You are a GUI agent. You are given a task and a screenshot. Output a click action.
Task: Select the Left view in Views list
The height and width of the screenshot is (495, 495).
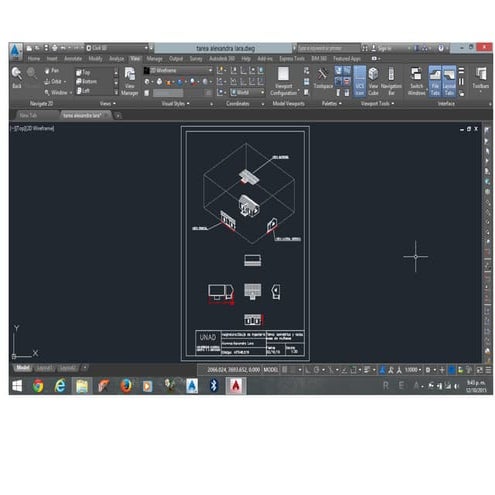tap(83, 90)
